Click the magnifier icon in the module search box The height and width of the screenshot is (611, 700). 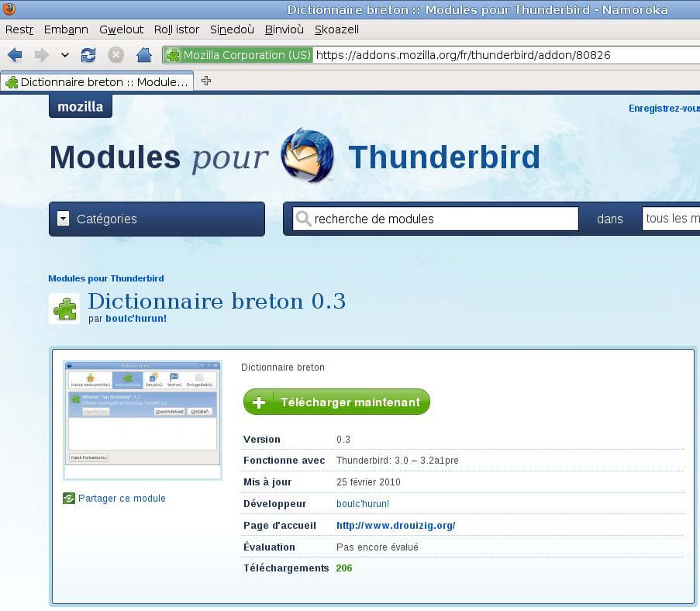[302, 219]
